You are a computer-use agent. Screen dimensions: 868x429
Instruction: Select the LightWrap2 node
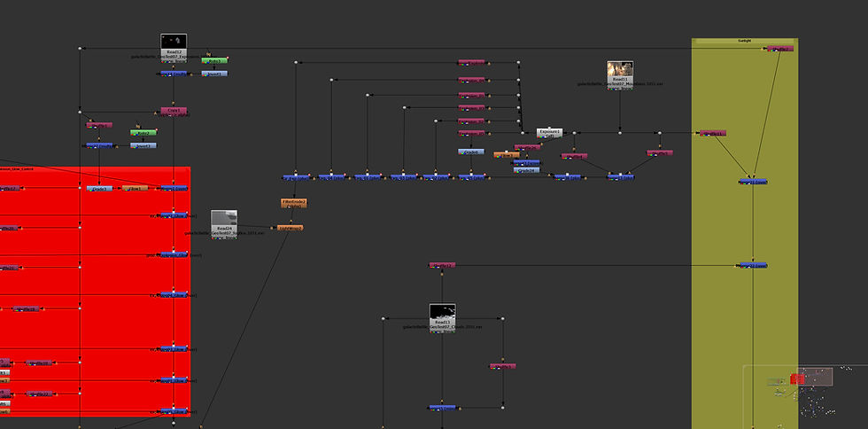point(291,228)
